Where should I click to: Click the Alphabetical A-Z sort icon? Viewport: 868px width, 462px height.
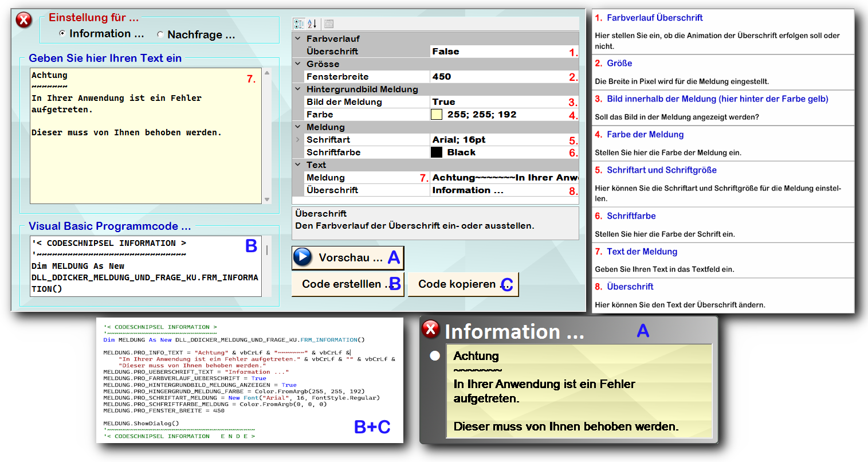click(x=312, y=24)
